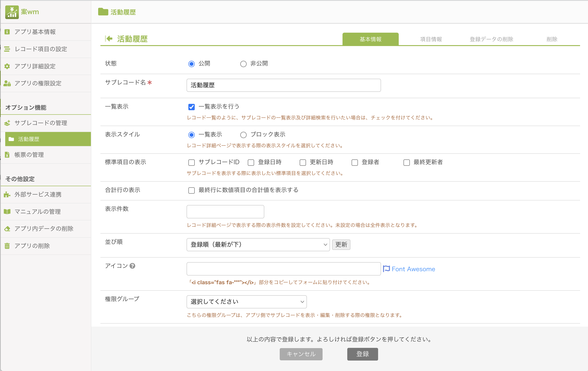Select the 公開 radio button
The width and height of the screenshot is (588, 371).
(x=192, y=64)
